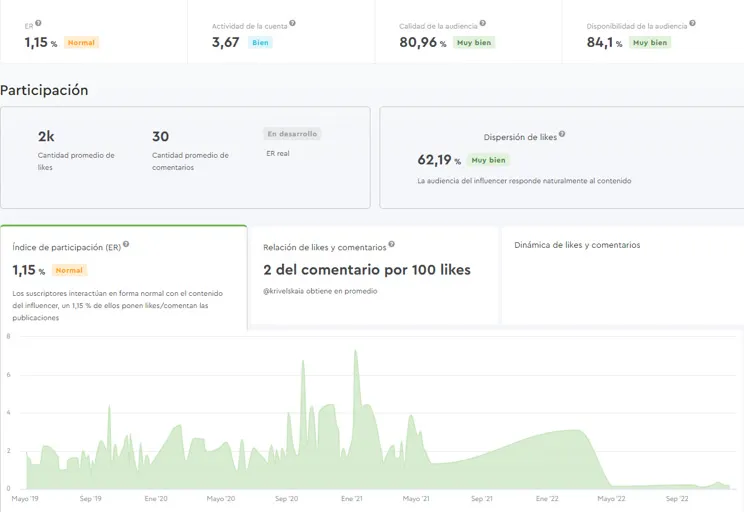
Task: Open help icon beside Relación de likes y comentarios
Action: 391,244
